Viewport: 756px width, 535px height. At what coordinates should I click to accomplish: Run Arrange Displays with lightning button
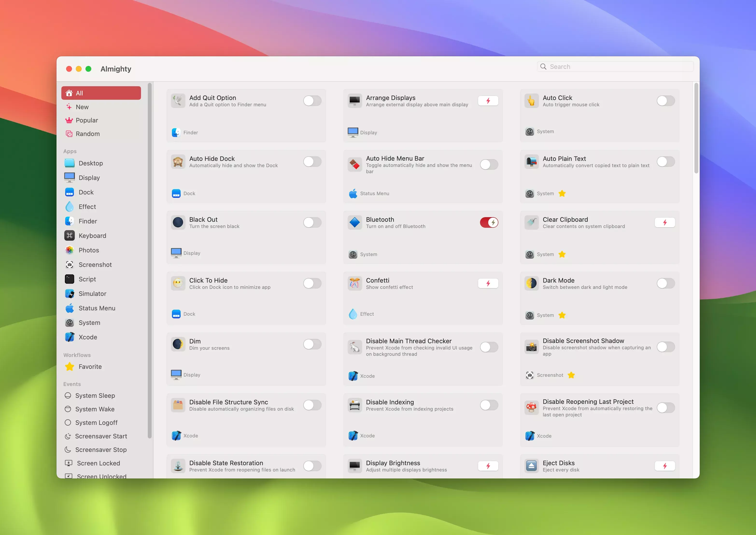coord(488,101)
